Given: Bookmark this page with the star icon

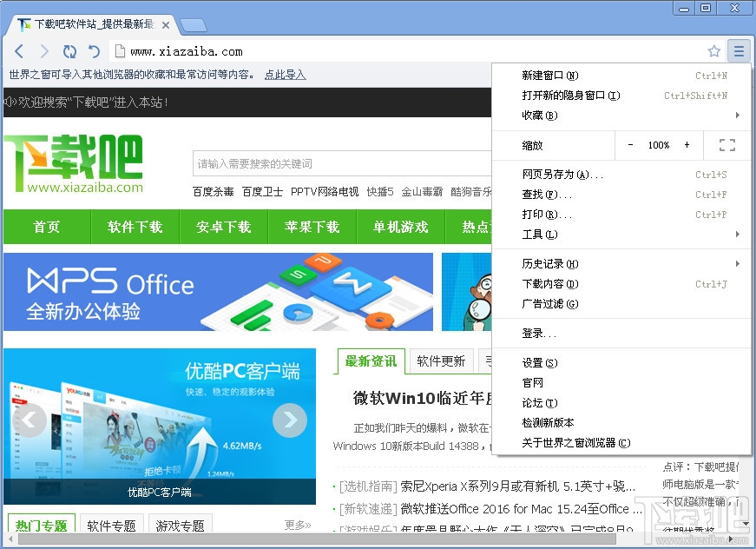Looking at the screenshot, I should [x=714, y=51].
